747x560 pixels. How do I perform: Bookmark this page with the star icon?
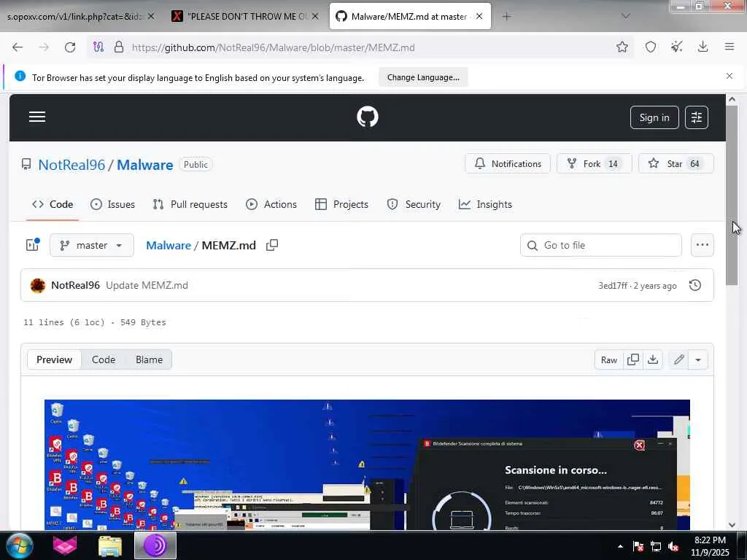tap(622, 47)
